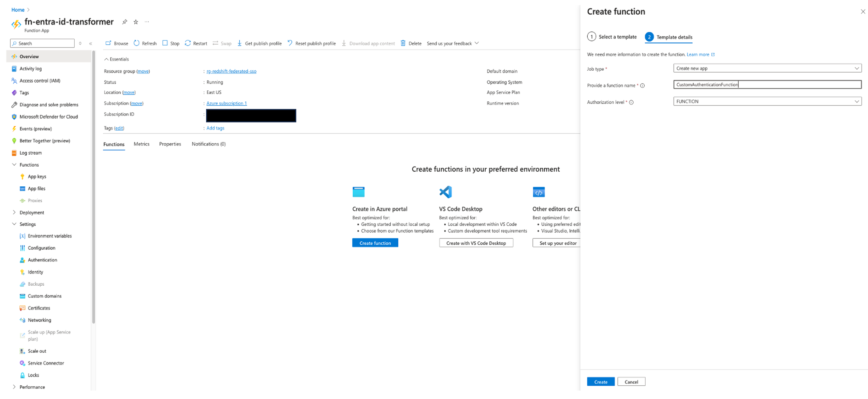Stop the running function app

171,43
